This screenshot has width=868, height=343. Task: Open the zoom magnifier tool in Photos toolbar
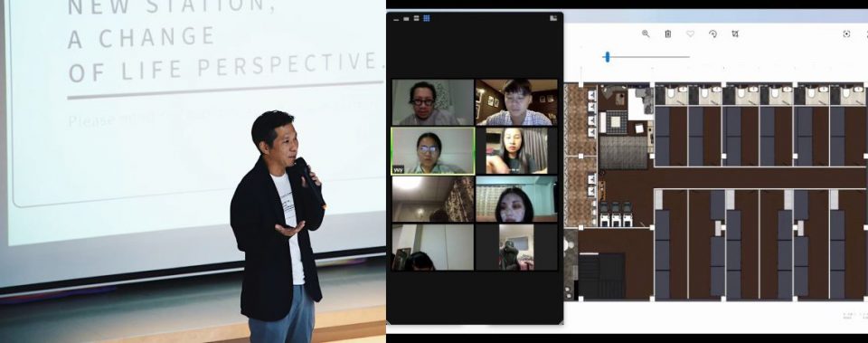click(646, 33)
